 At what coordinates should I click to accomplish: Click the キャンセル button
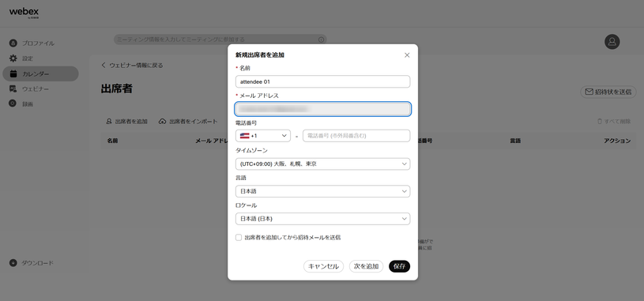click(324, 266)
